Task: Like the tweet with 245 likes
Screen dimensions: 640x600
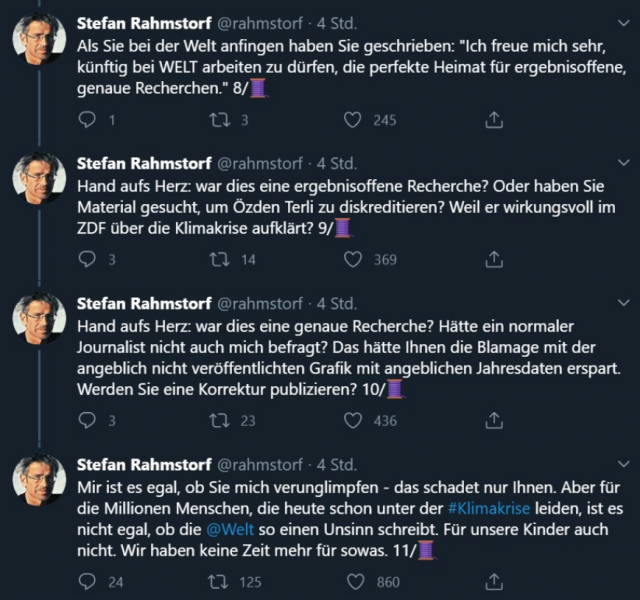Action: click(352, 121)
